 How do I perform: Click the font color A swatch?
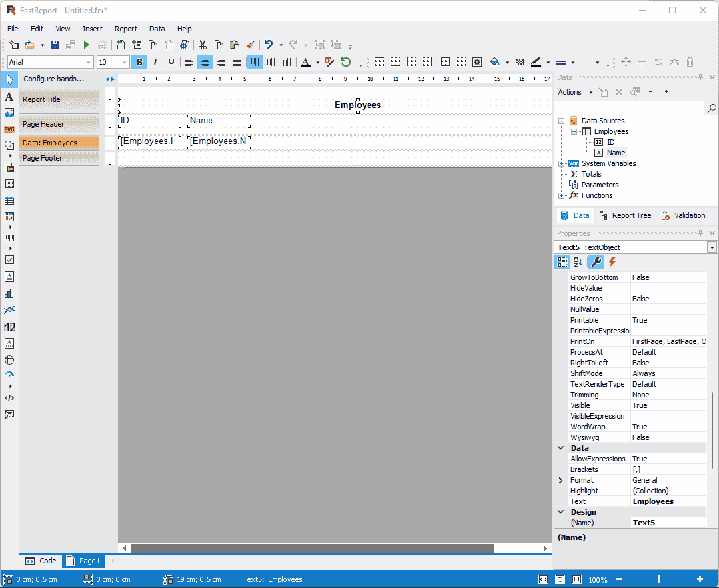coord(306,62)
